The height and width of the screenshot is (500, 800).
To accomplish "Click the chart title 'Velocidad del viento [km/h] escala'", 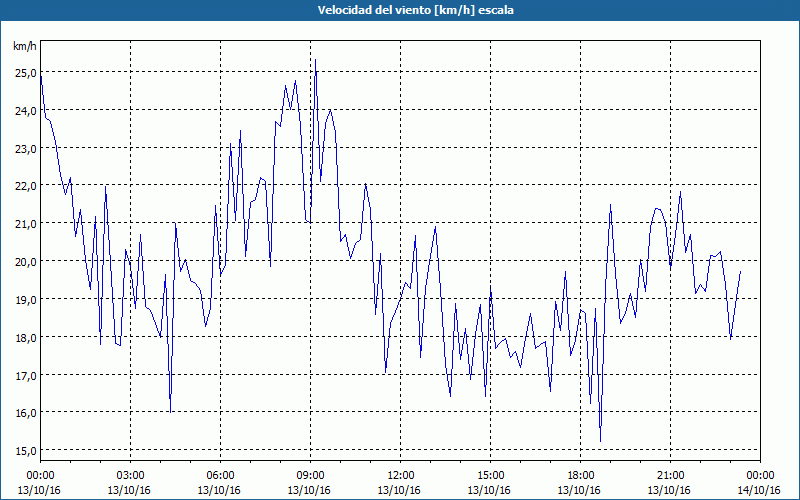I will click(x=415, y=10).
